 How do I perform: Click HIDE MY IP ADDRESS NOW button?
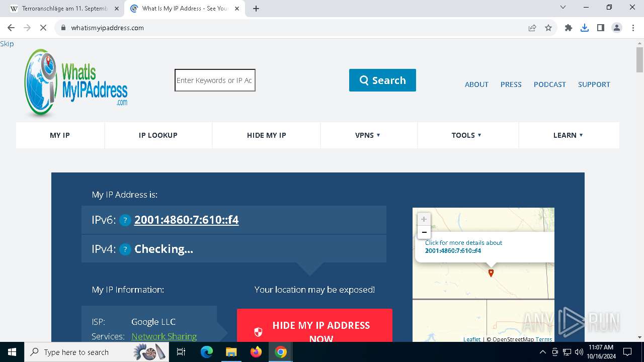point(314,326)
